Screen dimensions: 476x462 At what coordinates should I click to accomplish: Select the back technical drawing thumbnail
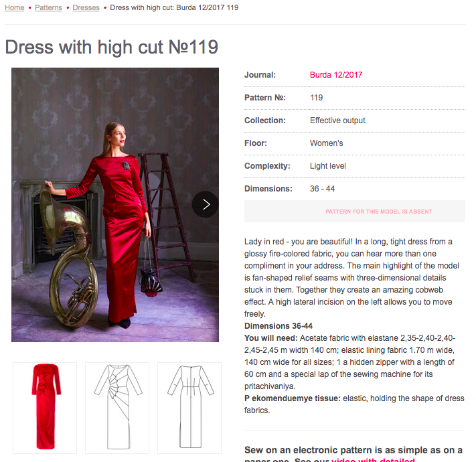click(x=189, y=408)
